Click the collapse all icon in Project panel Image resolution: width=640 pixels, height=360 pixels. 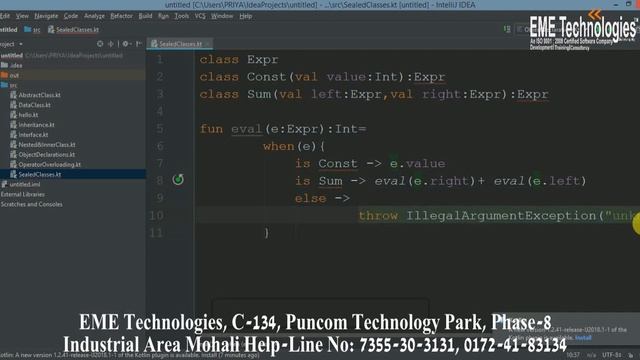click(111, 44)
